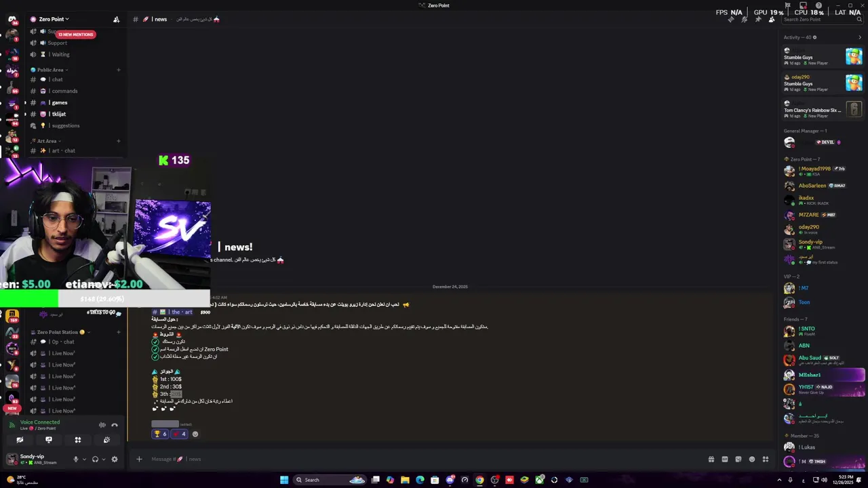Image resolution: width=868 pixels, height=488 pixels.
Task: Toggle the heart reaction with 4
Action: [x=179, y=434]
